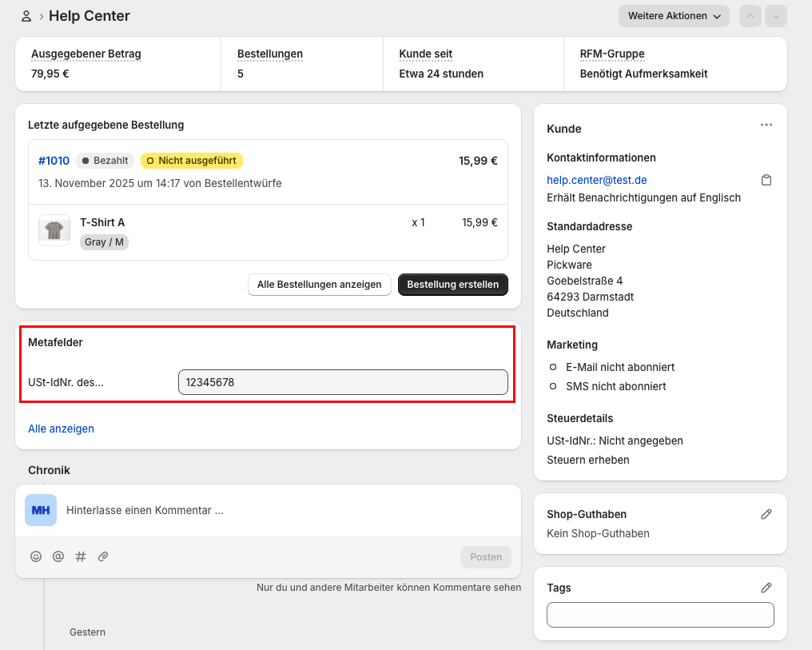The width and height of the screenshot is (812, 650).
Task: Mention a staff member with @ icon
Action: click(x=58, y=556)
